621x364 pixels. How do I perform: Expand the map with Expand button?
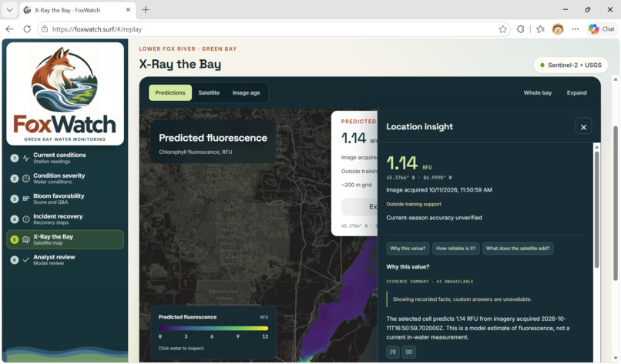click(576, 92)
